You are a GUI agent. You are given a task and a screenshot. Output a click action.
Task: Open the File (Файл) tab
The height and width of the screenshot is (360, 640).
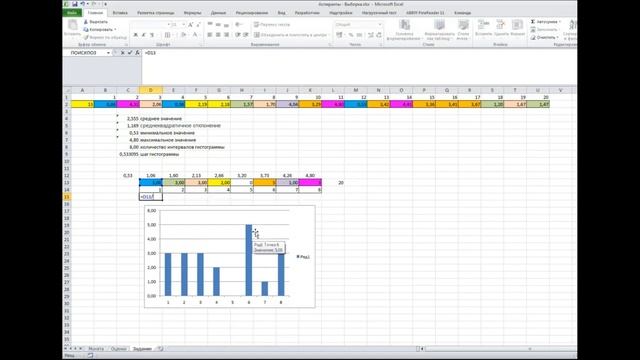tap(72, 13)
